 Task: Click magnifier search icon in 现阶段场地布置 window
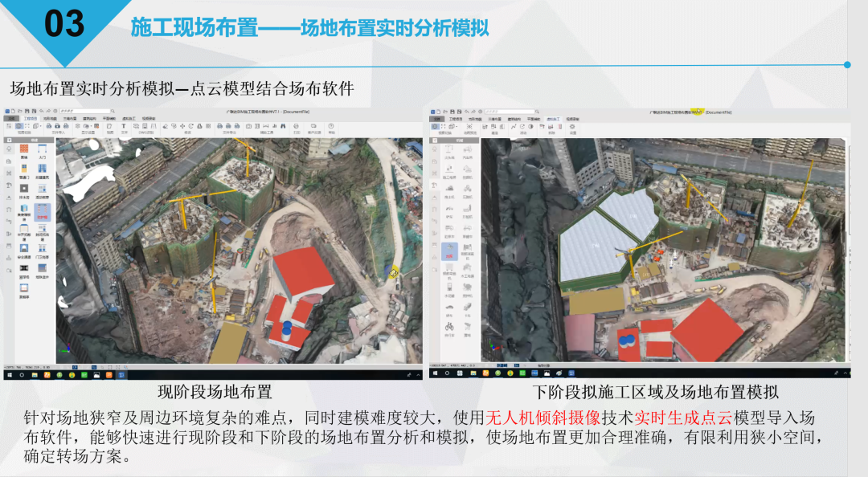pos(113,112)
